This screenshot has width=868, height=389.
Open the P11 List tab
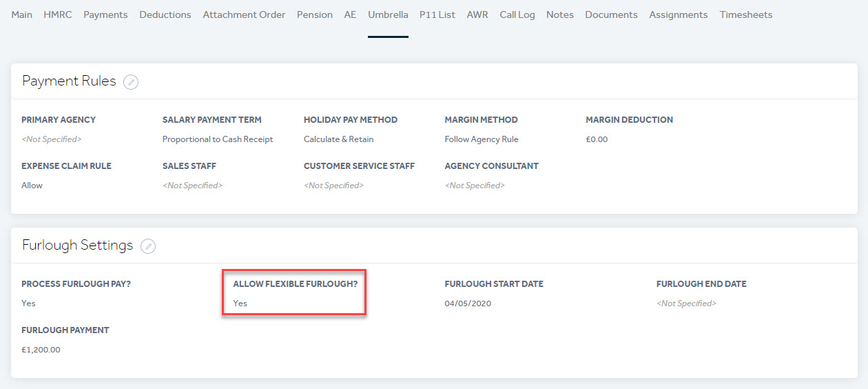coord(437,14)
